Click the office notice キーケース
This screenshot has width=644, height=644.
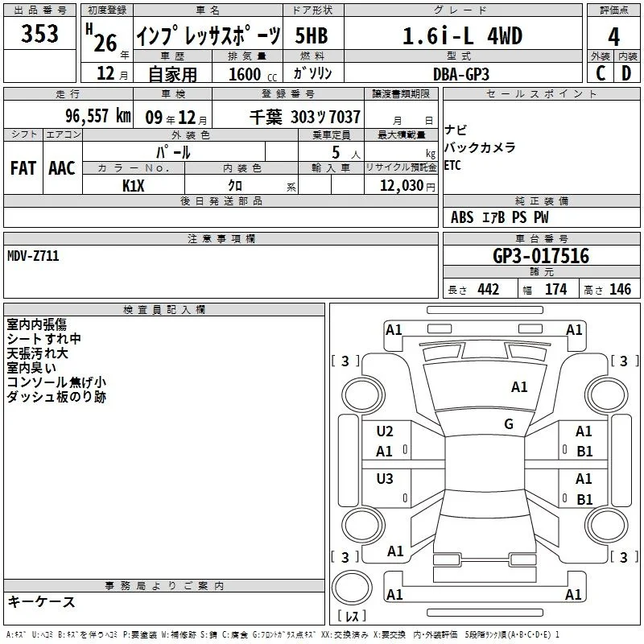click(x=42, y=602)
